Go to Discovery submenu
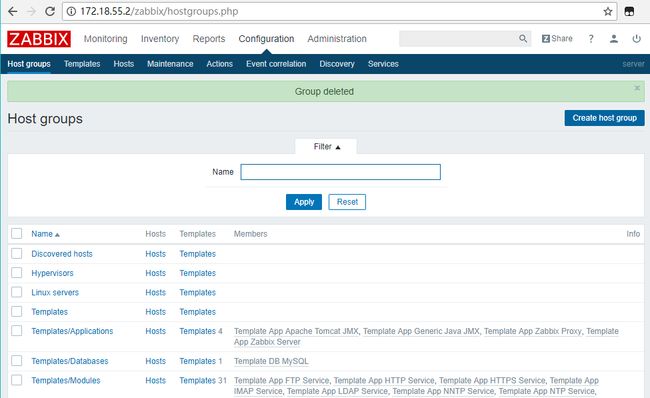 coord(337,64)
